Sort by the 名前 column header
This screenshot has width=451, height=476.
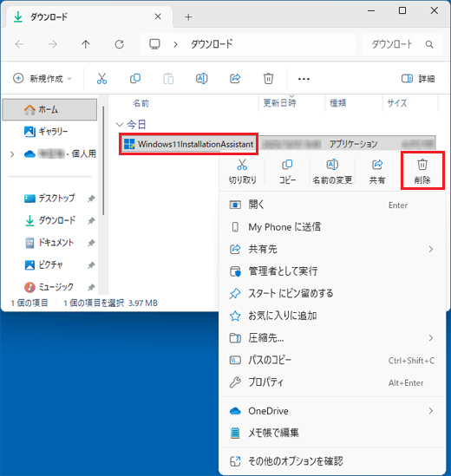(141, 103)
